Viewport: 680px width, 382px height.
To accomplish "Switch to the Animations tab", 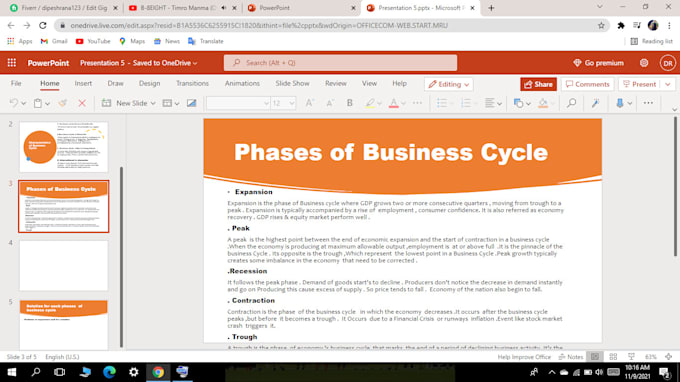I will click(x=242, y=83).
